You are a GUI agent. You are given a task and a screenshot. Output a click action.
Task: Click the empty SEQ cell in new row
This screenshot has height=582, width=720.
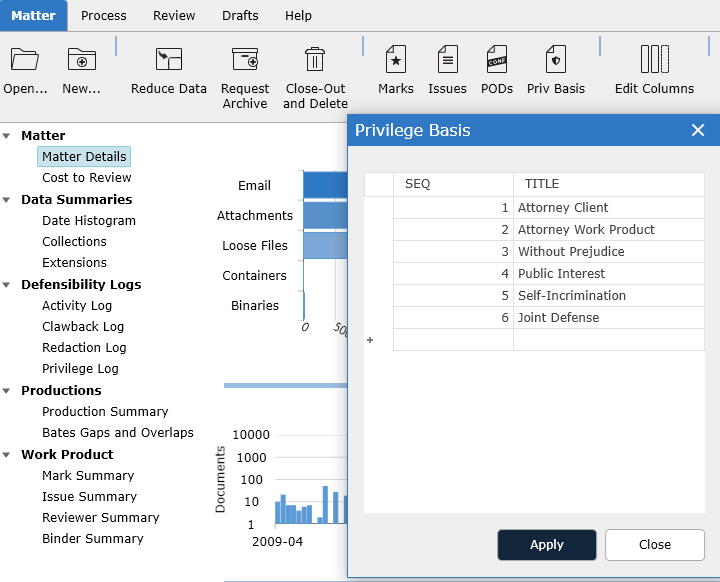453,340
